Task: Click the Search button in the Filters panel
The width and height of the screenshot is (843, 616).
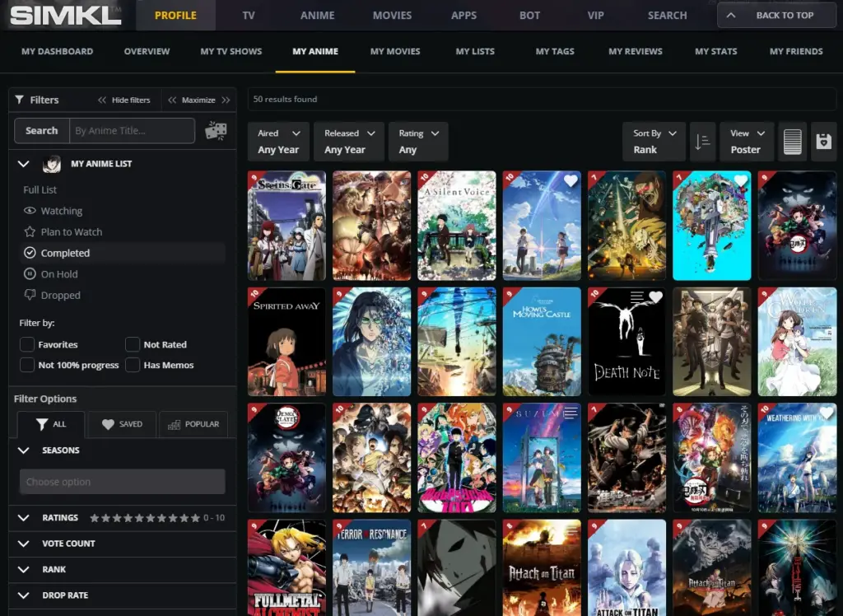Action: click(x=42, y=131)
